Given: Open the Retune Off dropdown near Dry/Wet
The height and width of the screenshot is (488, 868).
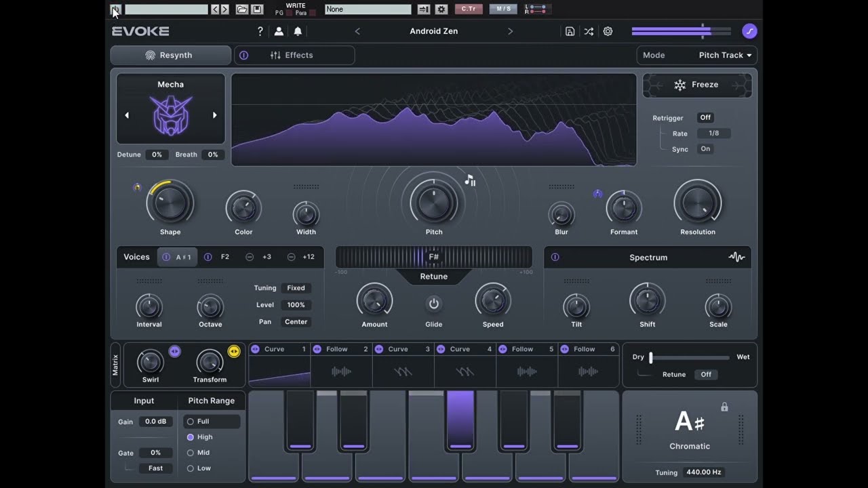Looking at the screenshot, I should point(706,375).
